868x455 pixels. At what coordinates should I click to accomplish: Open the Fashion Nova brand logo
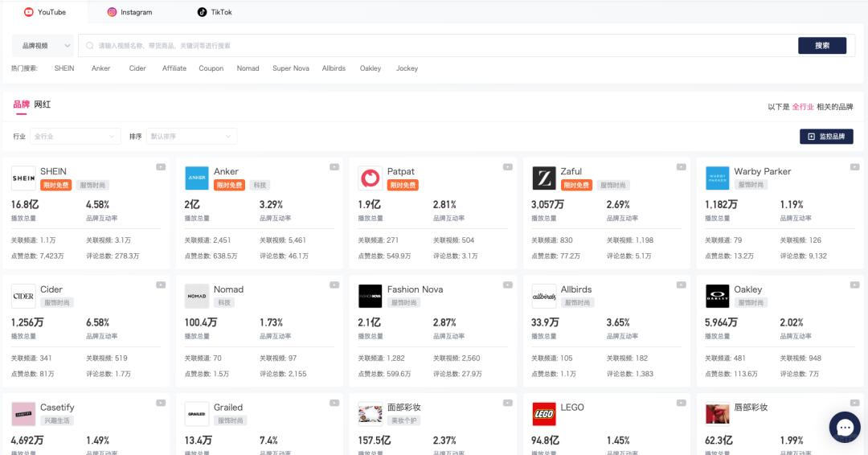(371, 296)
